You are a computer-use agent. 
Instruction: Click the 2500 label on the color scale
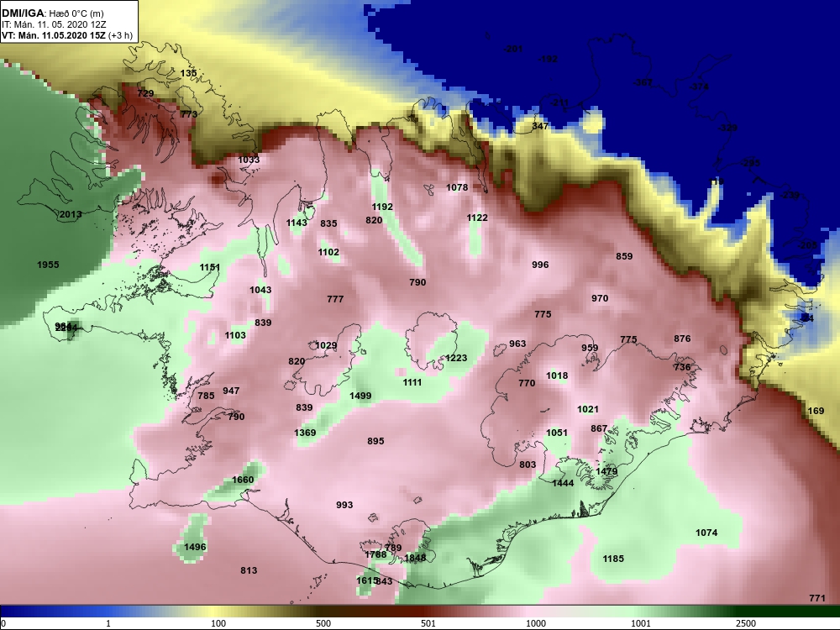pyautogui.click(x=746, y=623)
